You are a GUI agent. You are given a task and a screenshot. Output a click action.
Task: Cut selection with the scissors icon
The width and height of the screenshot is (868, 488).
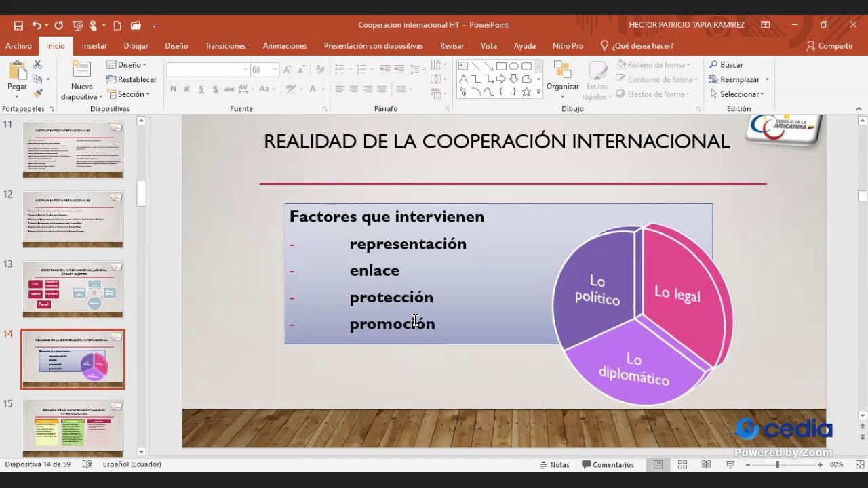pos(37,64)
